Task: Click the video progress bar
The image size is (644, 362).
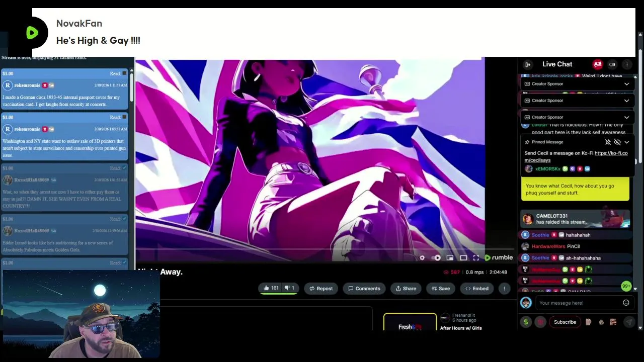Action: [324, 248]
